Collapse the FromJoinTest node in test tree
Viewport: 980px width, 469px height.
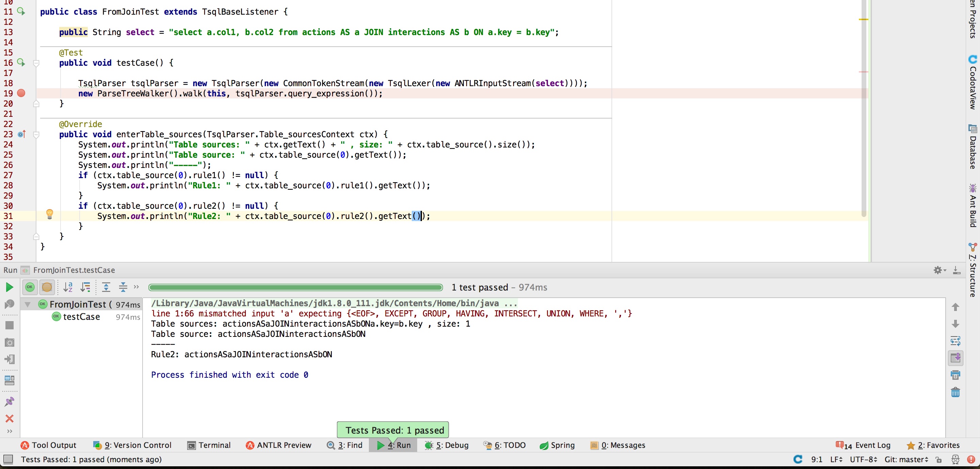[27, 304]
